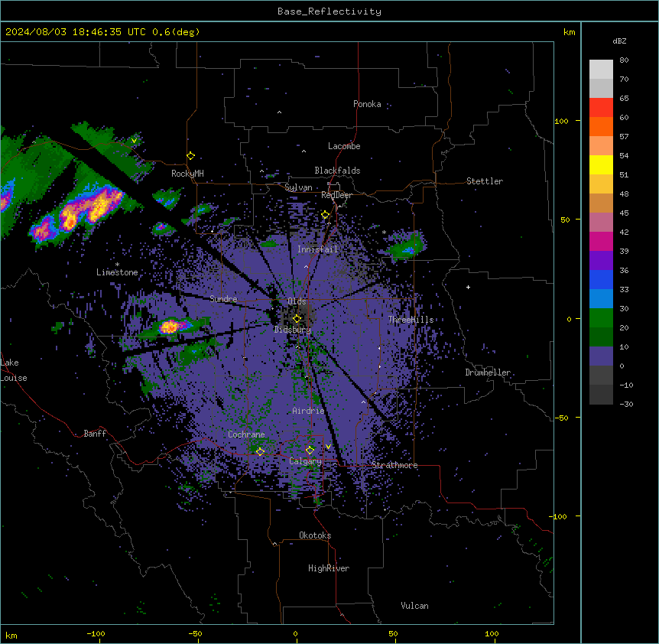This screenshot has width=659, height=644.
Task: Click the km unit label at bottom left
Action: pyautogui.click(x=11, y=635)
